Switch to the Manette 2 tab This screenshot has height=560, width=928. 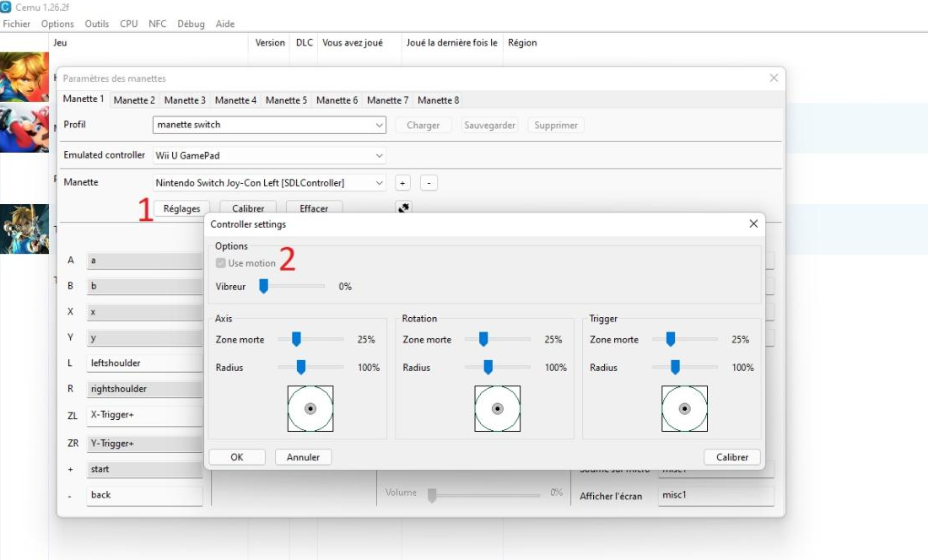click(x=134, y=100)
